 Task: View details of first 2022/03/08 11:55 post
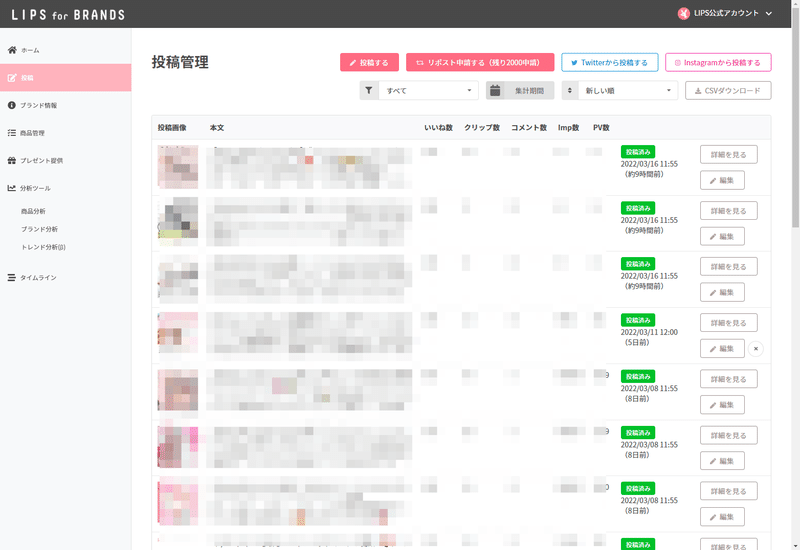pyautogui.click(x=729, y=379)
